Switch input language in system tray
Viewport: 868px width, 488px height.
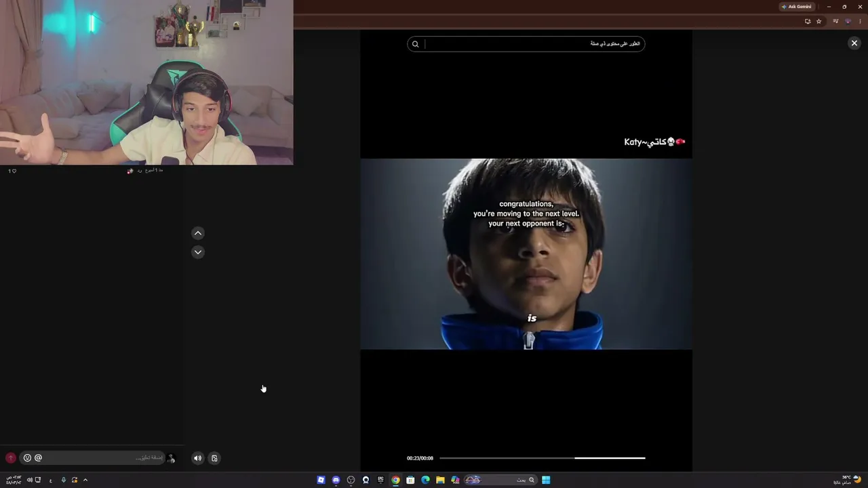(50, 481)
